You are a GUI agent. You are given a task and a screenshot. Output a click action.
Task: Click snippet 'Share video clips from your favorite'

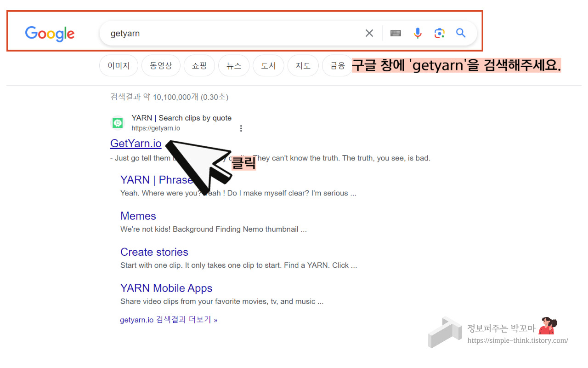coord(222,302)
